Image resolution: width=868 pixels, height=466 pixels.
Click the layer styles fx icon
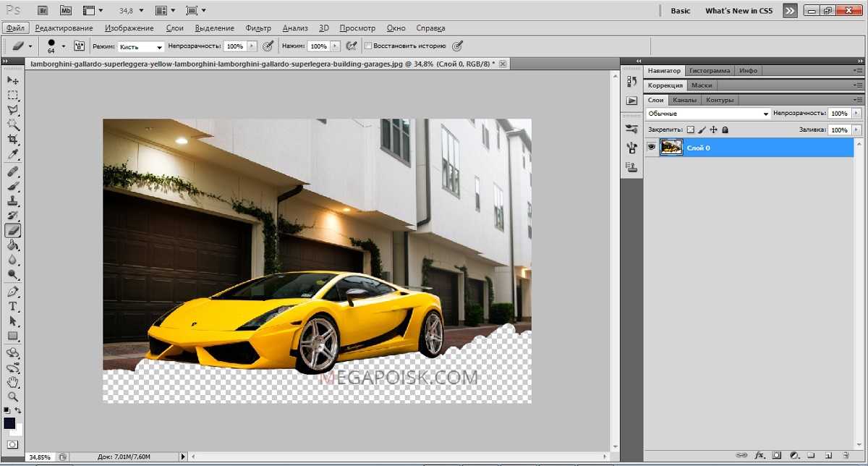click(760, 455)
